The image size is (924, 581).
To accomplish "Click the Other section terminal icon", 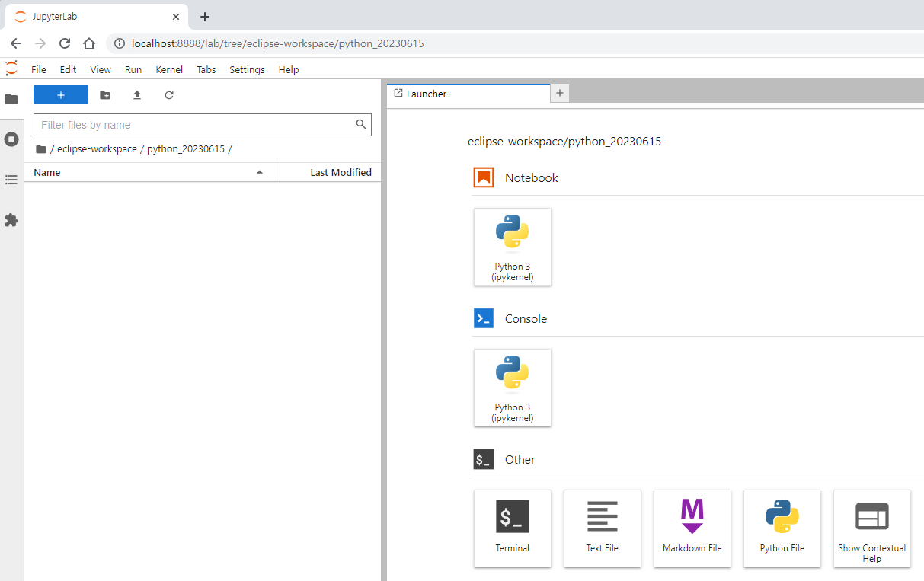I will [x=484, y=459].
